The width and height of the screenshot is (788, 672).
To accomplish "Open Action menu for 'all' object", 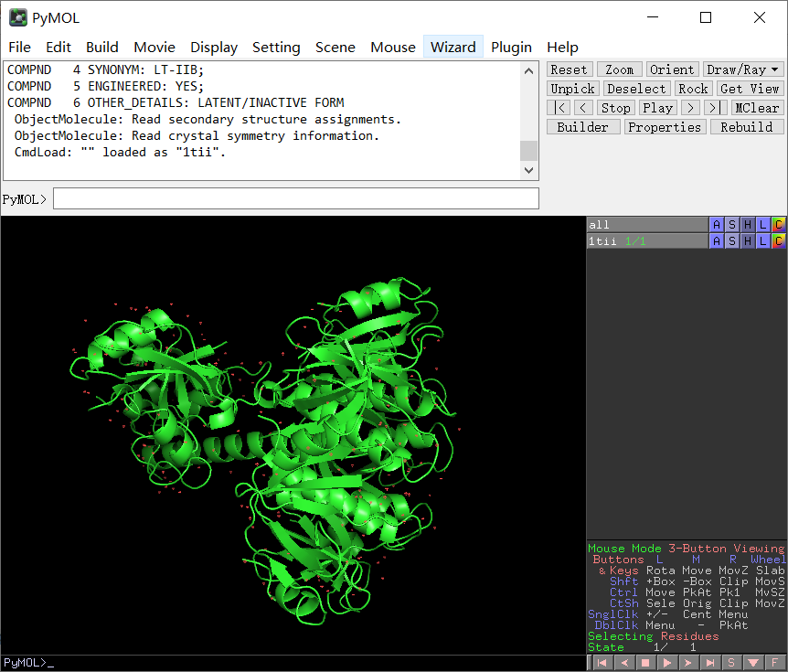I will (717, 225).
